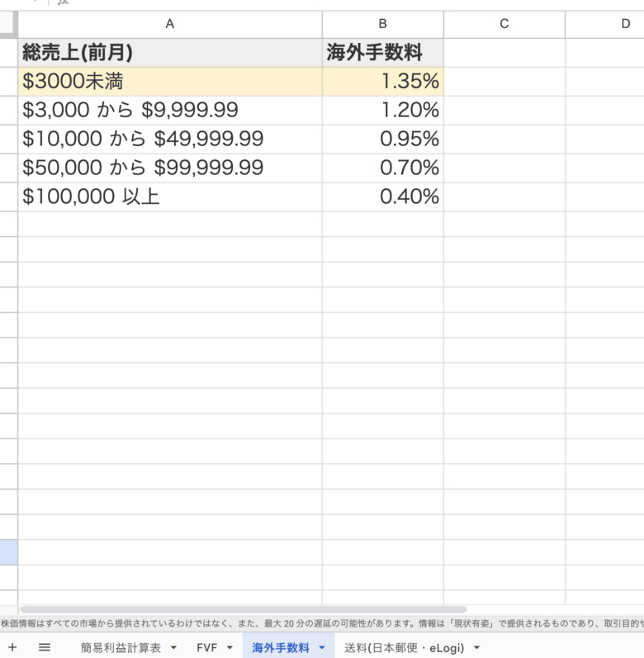Select cell $3,000 から $9,999.99
Image resolution: width=644 pixels, height=658 pixels.
click(x=170, y=111)
